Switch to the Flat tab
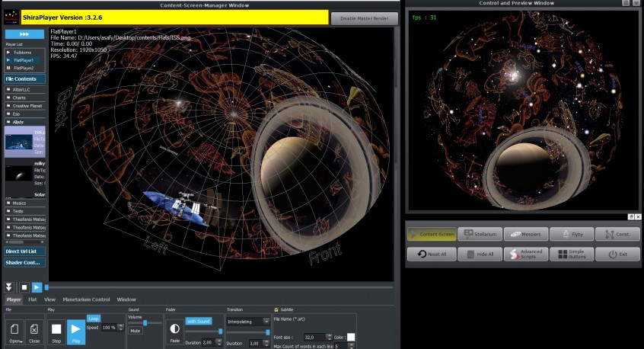This screenshot has width=644, height=349. click(33, 299)
